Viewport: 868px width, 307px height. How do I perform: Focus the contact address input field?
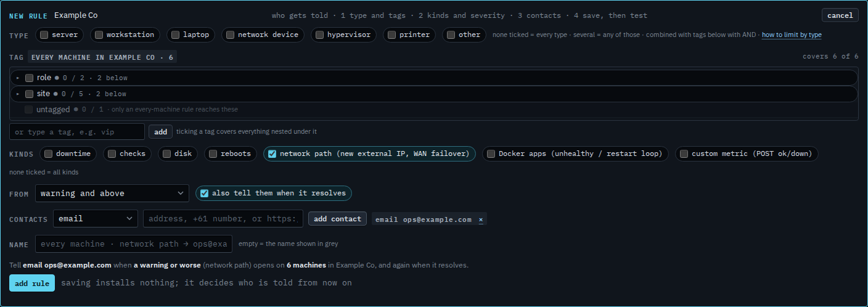click(x=223, y=218)
